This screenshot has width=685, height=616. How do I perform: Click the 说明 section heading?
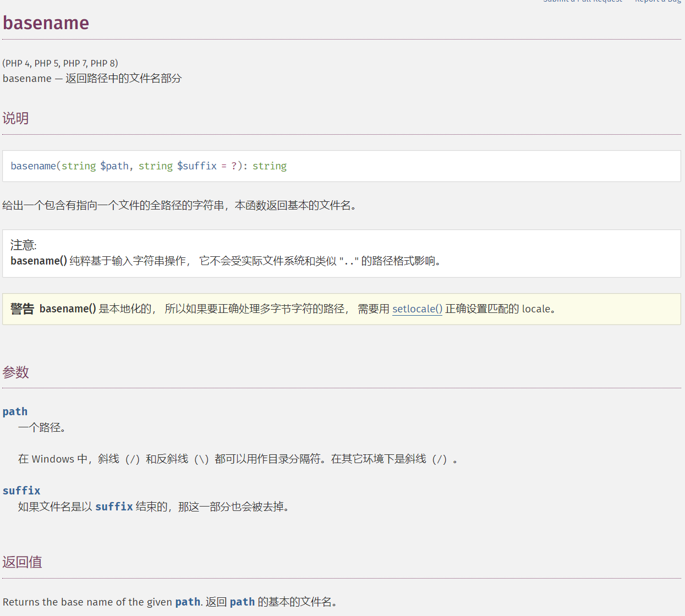click(15, 118)
